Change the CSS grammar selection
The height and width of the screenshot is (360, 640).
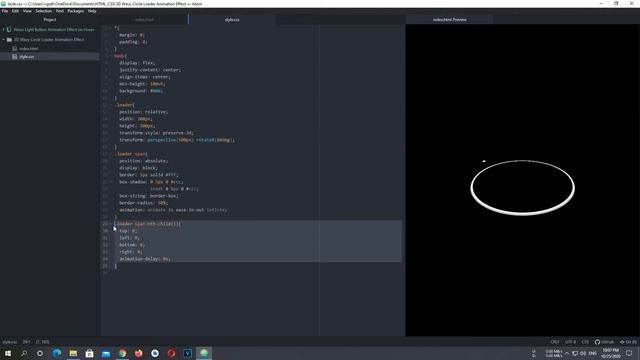coord(585,342)
